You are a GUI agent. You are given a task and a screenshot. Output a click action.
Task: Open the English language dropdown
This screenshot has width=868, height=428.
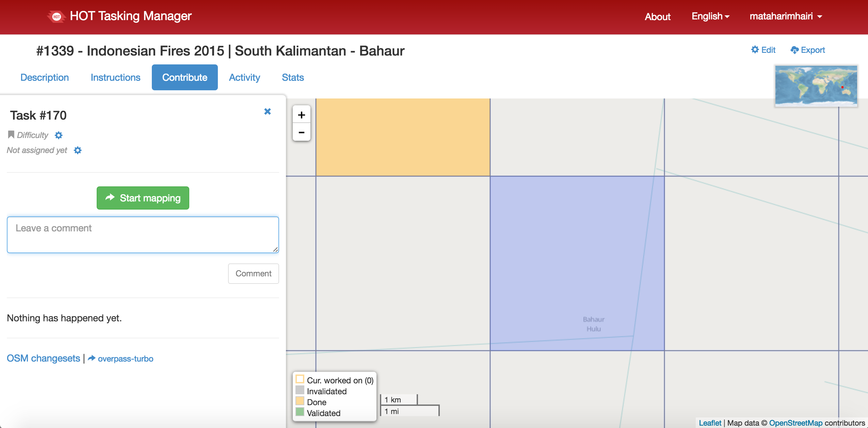coord(710,16)
